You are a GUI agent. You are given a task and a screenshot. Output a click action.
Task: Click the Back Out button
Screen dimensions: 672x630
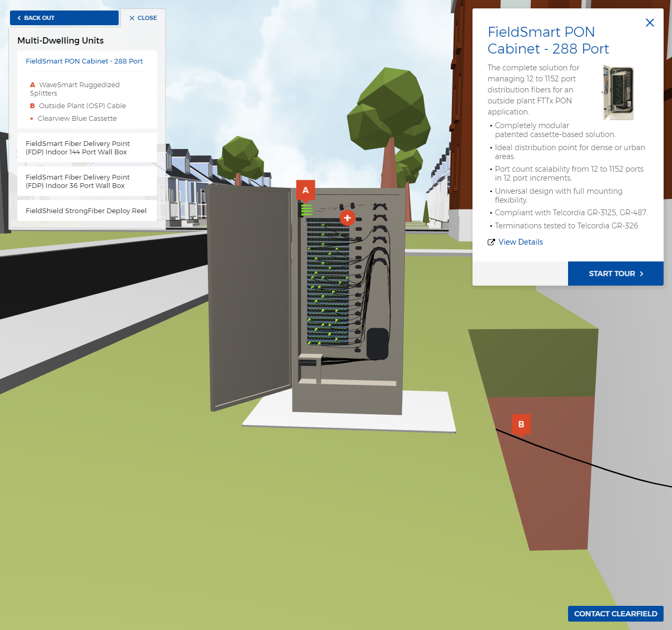pyautogui.click(x=64, y=18)
